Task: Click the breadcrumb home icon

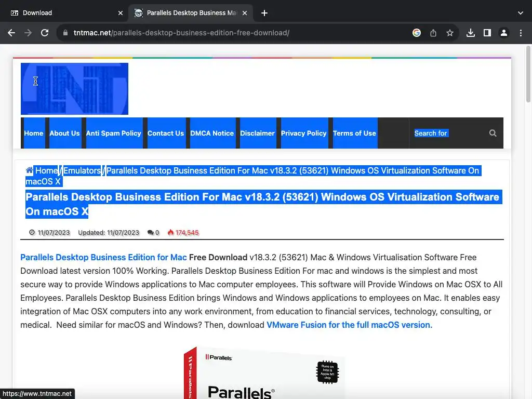Action: click(x=30, y=170)
